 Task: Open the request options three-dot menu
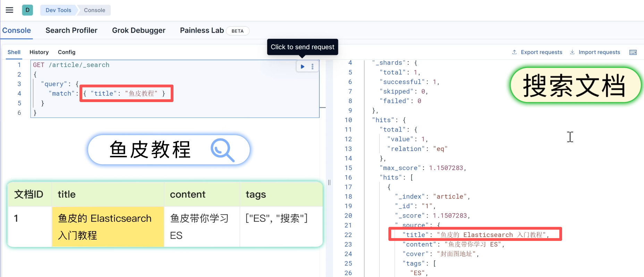pos(313,67)
